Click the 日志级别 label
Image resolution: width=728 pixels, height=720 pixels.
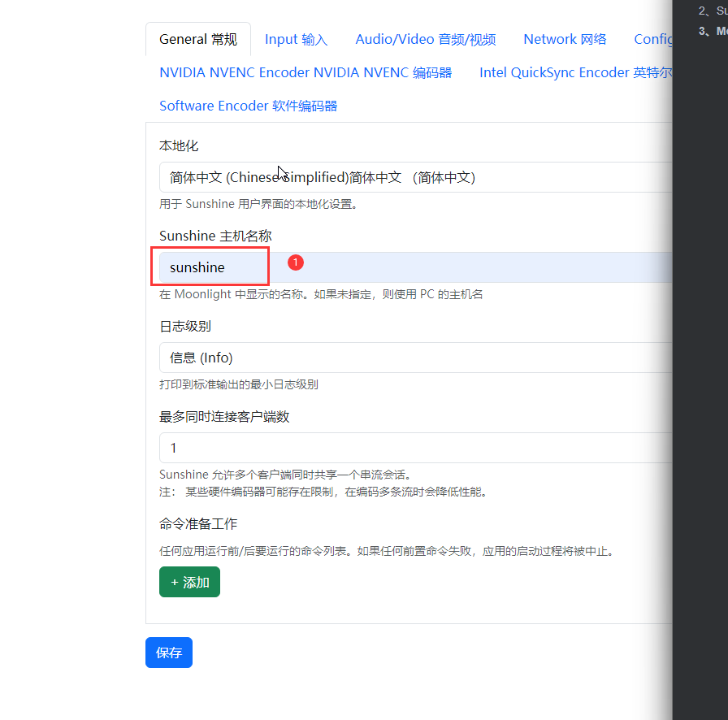[185, 327]
